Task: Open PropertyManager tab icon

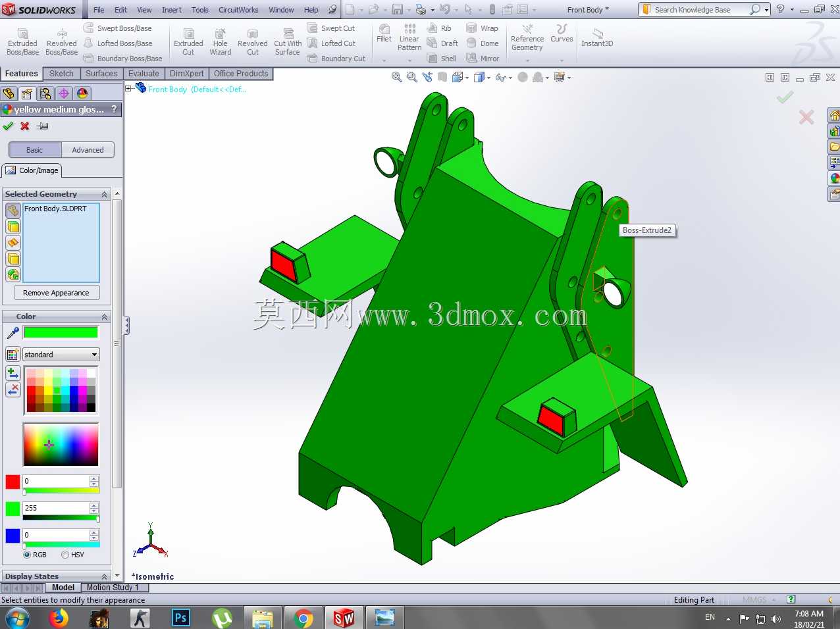Action: coord(27,93)
